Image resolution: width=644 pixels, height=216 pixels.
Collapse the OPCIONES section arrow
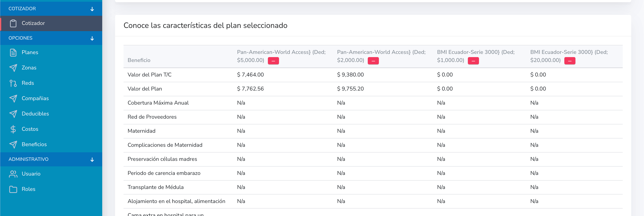[92, 38]
